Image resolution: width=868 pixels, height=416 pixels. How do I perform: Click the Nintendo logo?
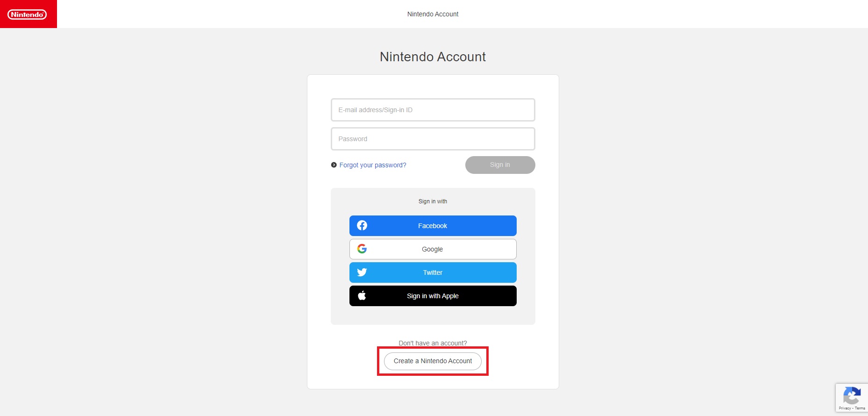[x=27, y=14]
